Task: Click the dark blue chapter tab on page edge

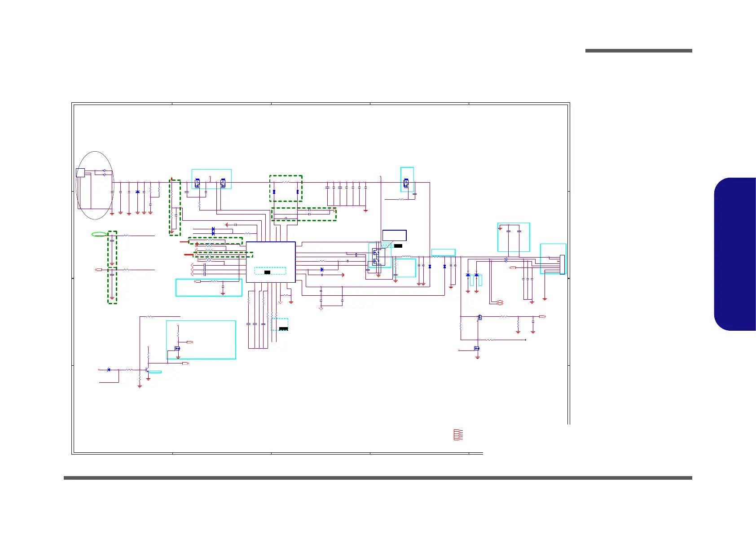Action: point(734,254)
